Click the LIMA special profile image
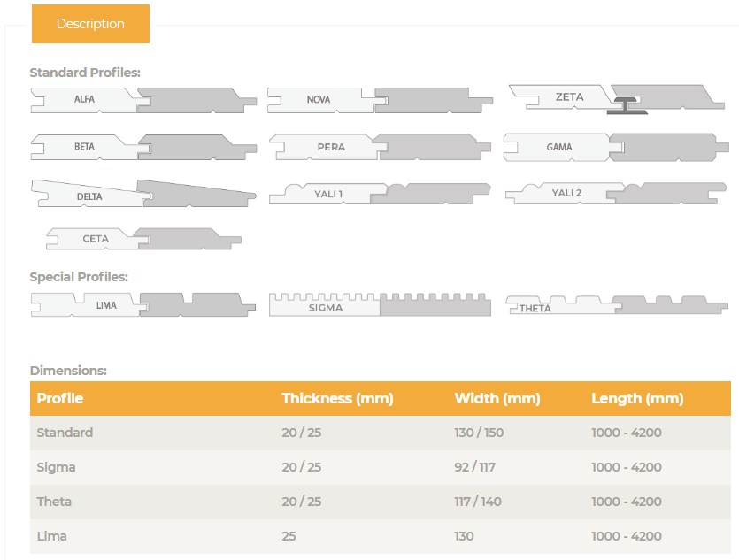The width and height of the screenshot is (739, 560). pos(143,304)
